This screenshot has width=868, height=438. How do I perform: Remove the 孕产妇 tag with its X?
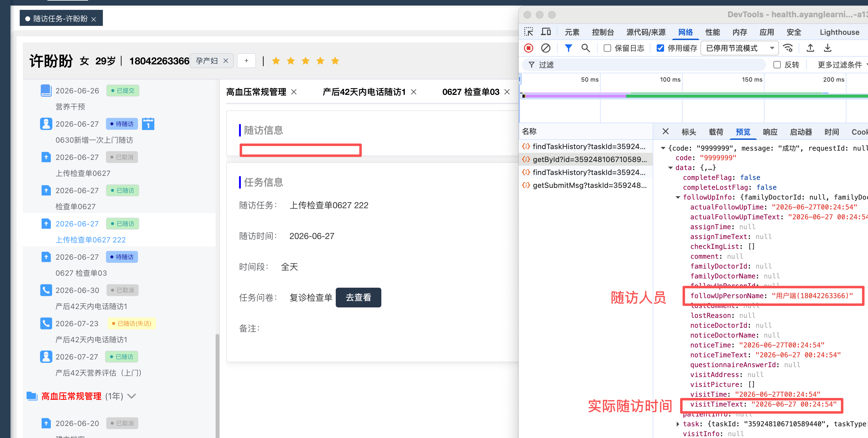(226, 61)
